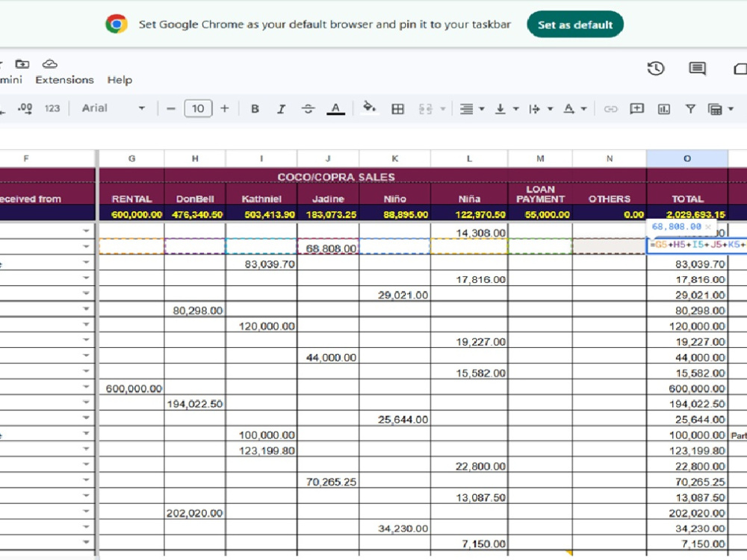Open the comments panel icon
This screenshot has height=560, width=747.
click(697, 69)
